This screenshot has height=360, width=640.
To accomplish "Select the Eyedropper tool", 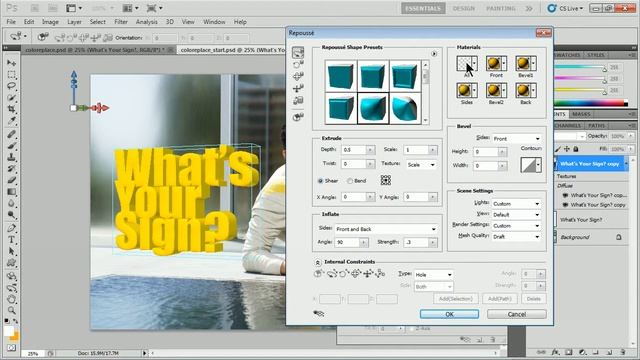I will (11, 121).
